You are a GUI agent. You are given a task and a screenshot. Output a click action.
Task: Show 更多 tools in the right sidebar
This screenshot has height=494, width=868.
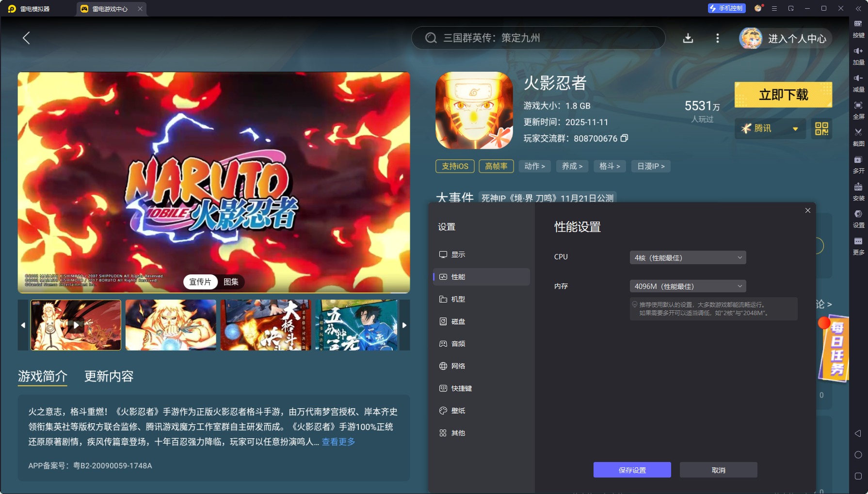pyautogui.click(x=858, y=246)
